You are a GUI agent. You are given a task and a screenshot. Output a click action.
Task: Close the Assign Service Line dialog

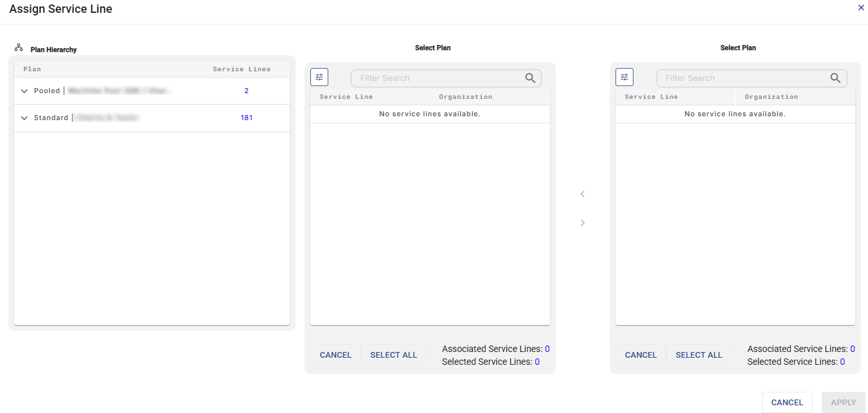[x=861, y=8]
